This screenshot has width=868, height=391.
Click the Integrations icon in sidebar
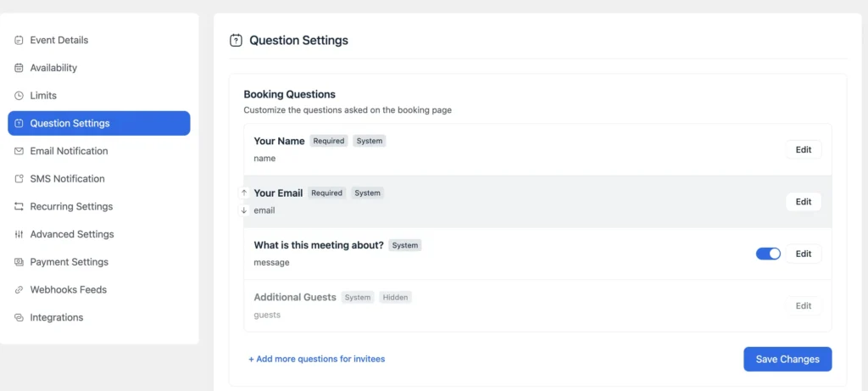click(19, 317)
